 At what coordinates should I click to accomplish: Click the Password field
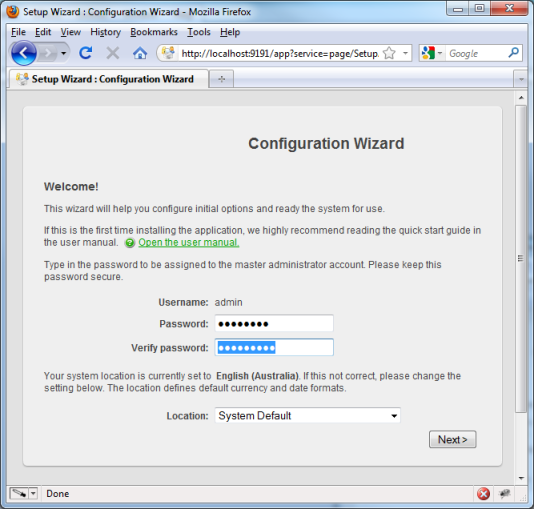click(x=274, y=323)
